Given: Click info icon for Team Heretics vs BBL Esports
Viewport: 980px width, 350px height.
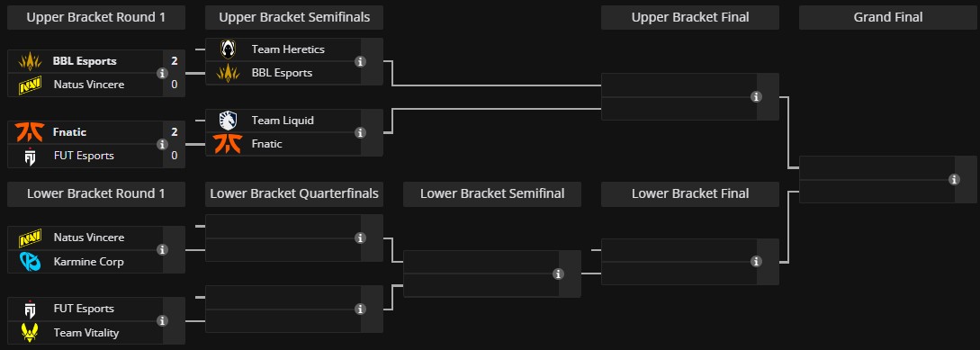Looking at the screenshot, I should (x=360, y=61).
